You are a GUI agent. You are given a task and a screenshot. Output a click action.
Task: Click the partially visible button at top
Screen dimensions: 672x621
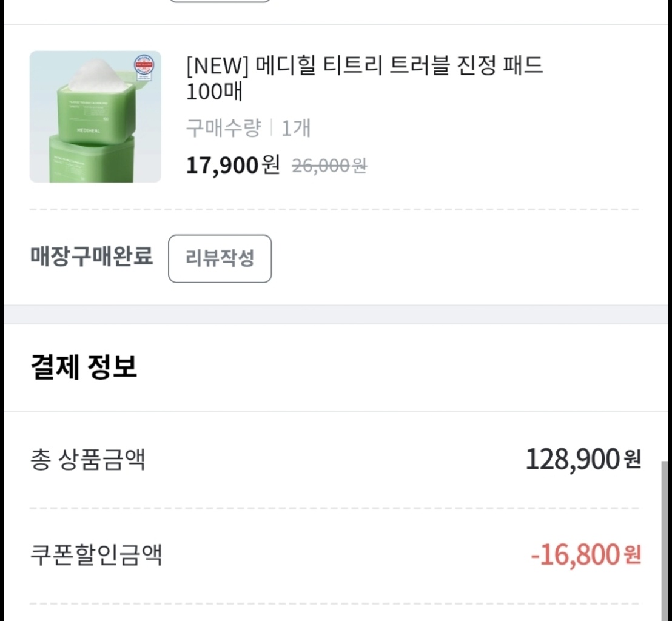220,1
